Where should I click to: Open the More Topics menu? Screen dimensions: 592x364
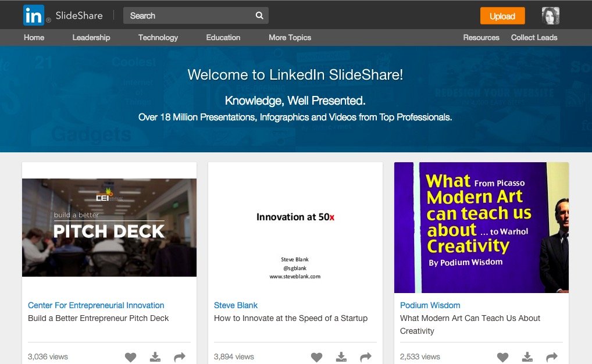290,37
